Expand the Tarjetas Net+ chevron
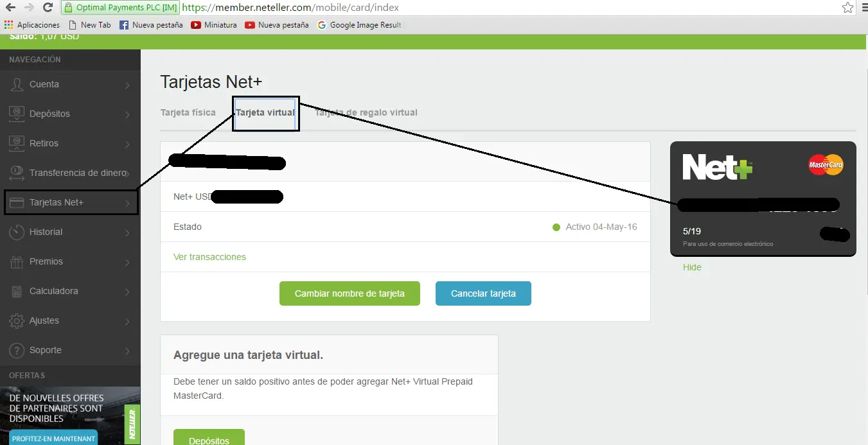This screenshot has height=445, width=868. tap(127, 204)
